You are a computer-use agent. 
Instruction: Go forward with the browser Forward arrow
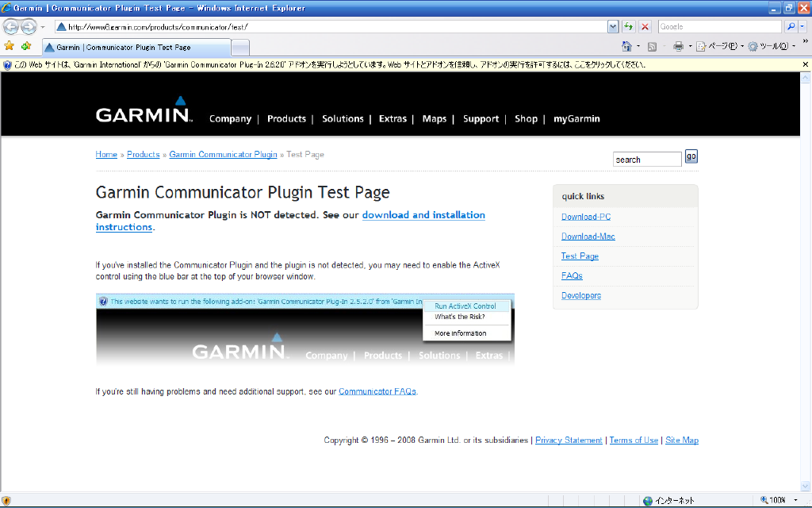pyautogui.click(x=29, y=26)
